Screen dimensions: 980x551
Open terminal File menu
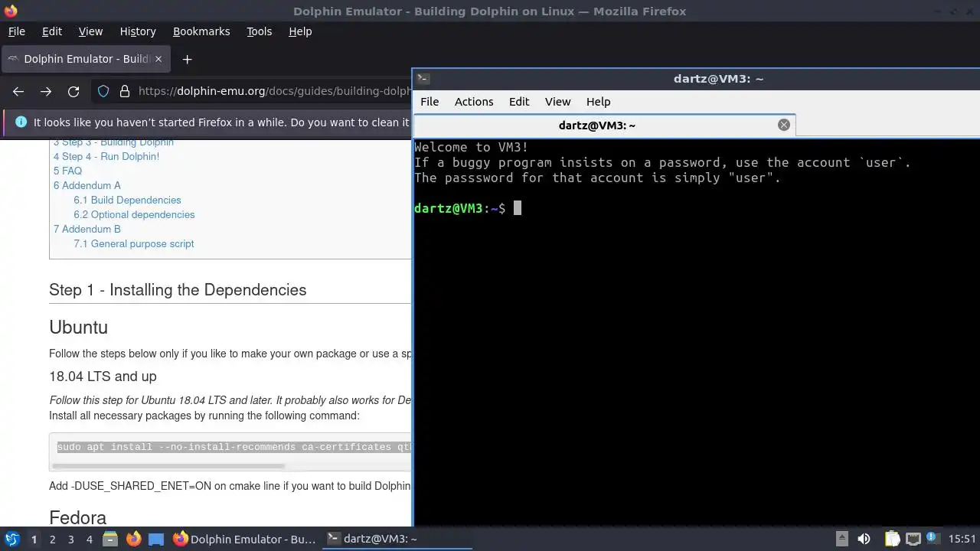pos(430,102)
